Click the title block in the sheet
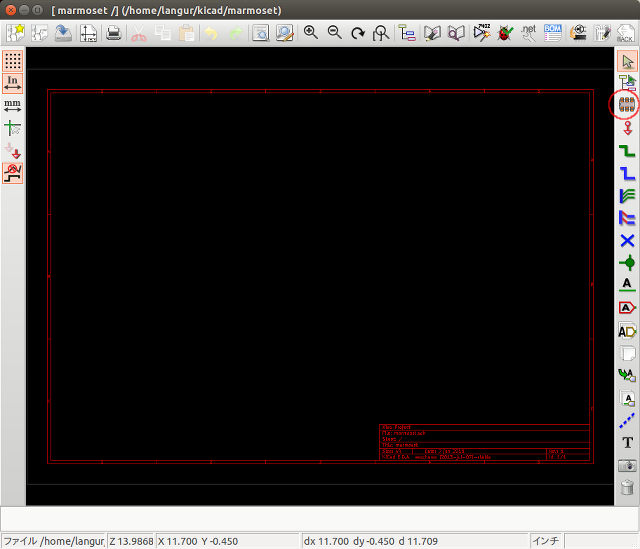 484,442
